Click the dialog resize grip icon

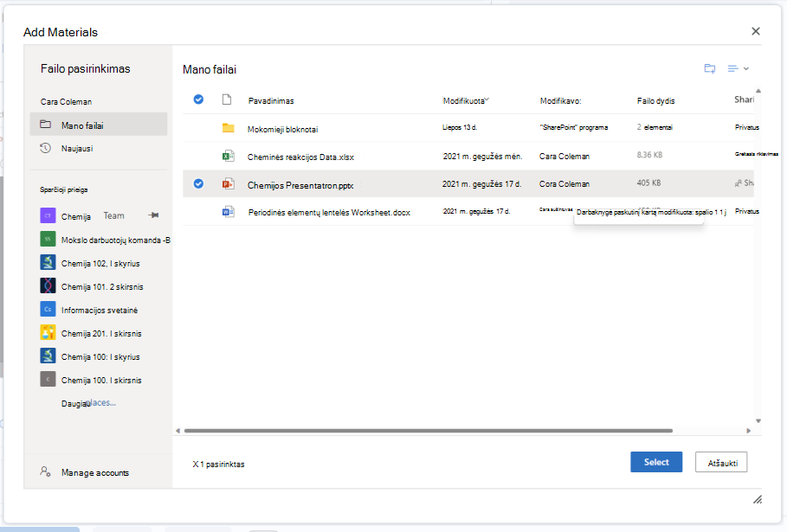(758, 499)
